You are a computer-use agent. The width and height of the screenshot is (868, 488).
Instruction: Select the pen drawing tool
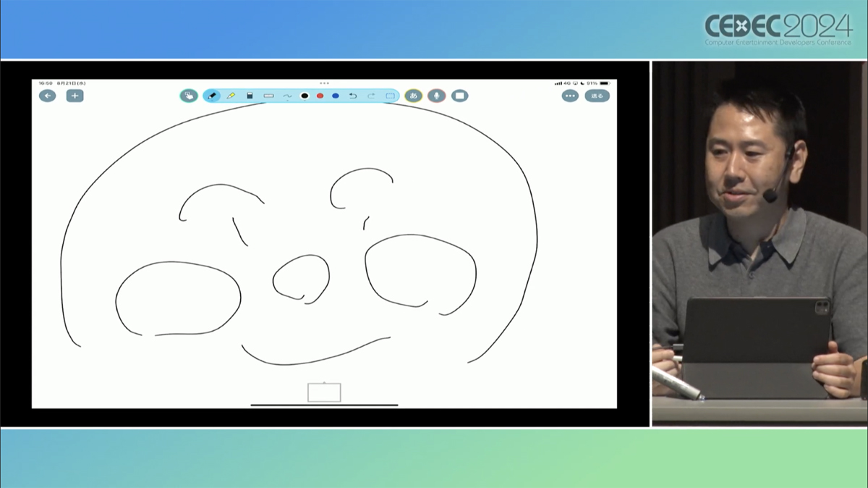point(213,96)
